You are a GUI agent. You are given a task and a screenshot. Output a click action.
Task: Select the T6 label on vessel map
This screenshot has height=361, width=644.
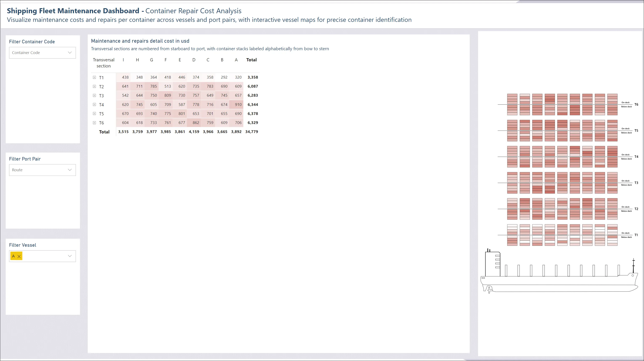[x=636, y=104]
